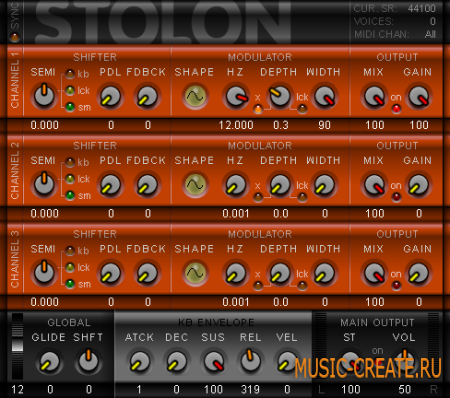Click Channel 1 HZ knob
This screenshot has height=398, width=450.
click(x=236, y=96)
